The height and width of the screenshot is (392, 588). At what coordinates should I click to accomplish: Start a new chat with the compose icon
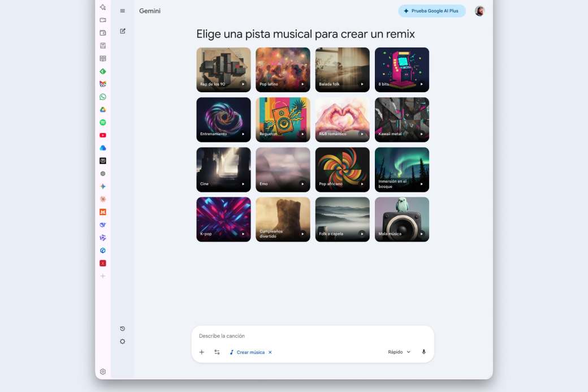[x=122, y=31]
